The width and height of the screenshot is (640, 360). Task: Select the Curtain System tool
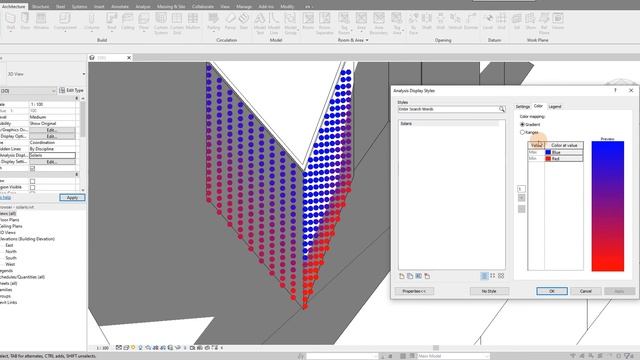[x=161, y=23]
